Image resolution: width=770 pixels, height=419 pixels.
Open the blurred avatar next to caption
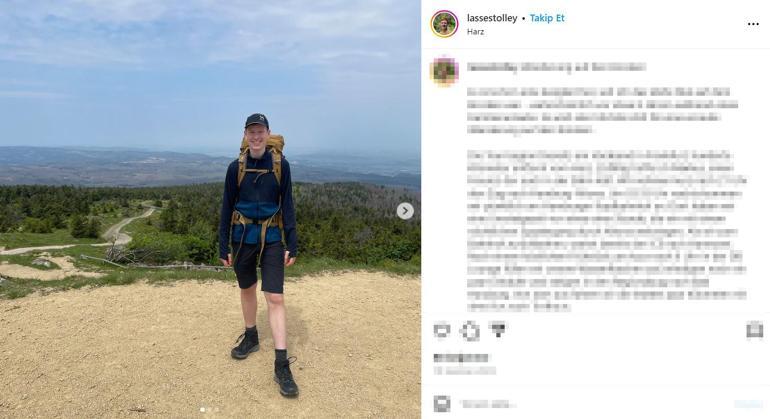click(x=444, y=71)
